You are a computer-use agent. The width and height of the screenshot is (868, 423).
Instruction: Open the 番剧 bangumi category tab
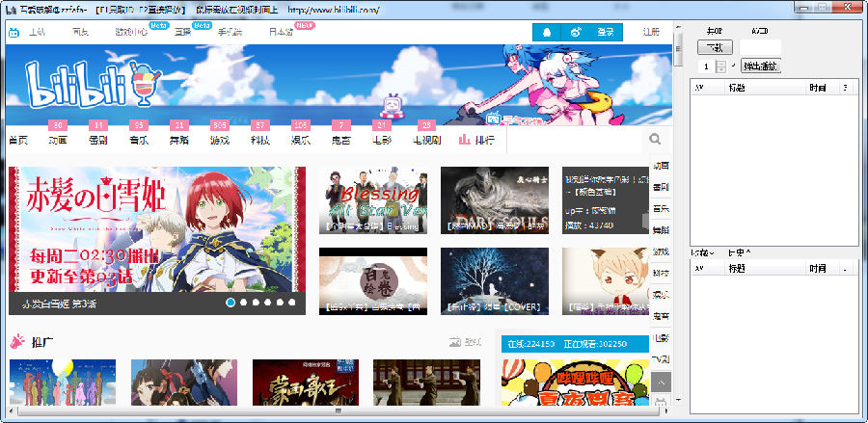(x=98, y=140)
